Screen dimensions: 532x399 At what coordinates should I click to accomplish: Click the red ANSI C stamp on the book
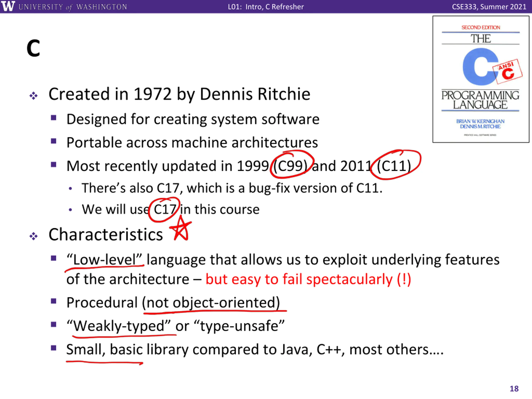click(x=507, y=71)
